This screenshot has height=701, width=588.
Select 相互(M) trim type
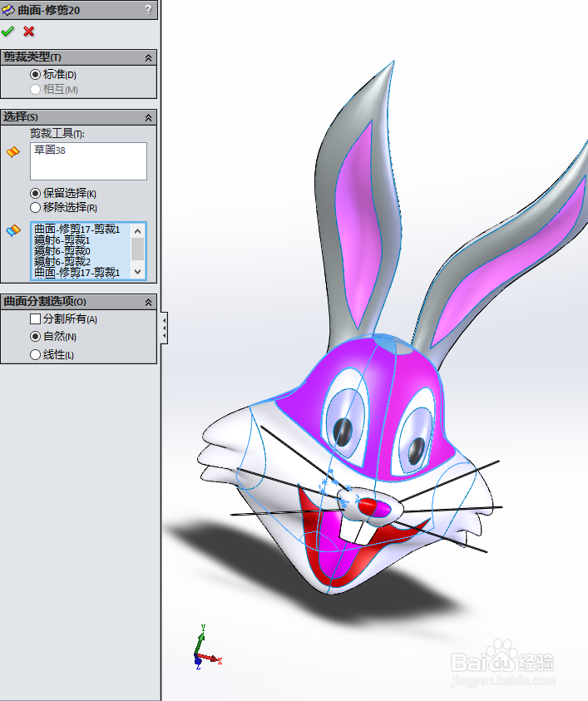click(35, 90)
